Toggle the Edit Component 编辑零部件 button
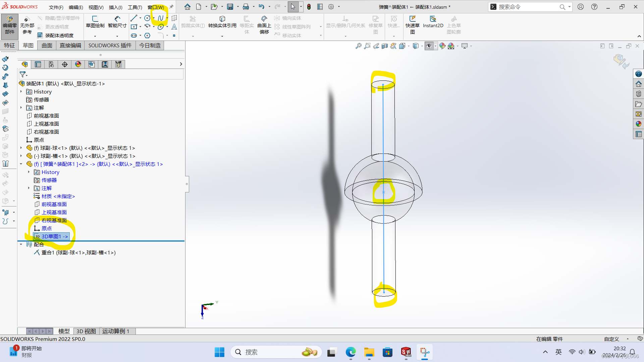 tap(9, 24)
